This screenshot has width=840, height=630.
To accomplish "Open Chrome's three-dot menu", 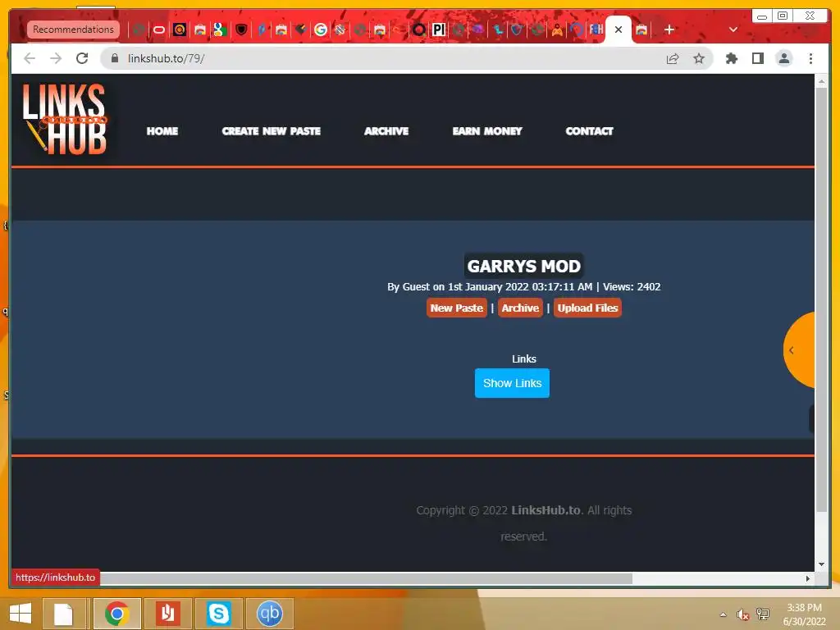I will coord(810,58).
